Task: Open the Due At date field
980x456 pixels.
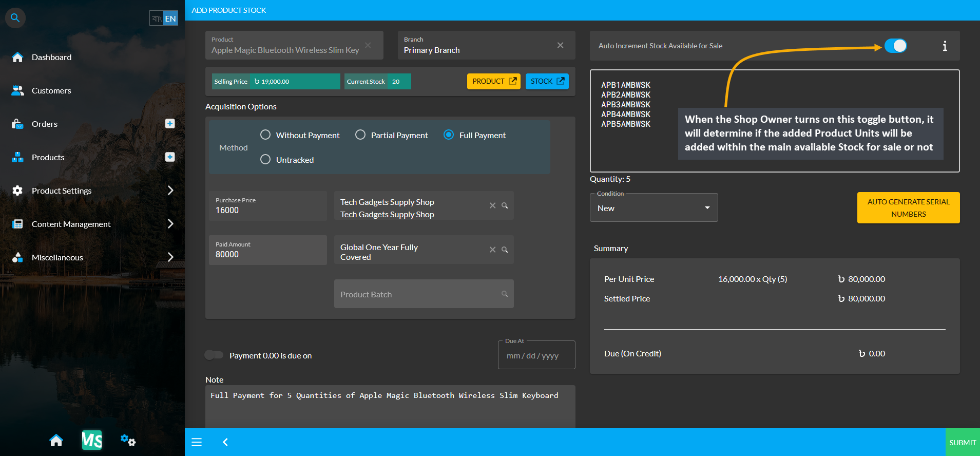Action: (536, 355)
